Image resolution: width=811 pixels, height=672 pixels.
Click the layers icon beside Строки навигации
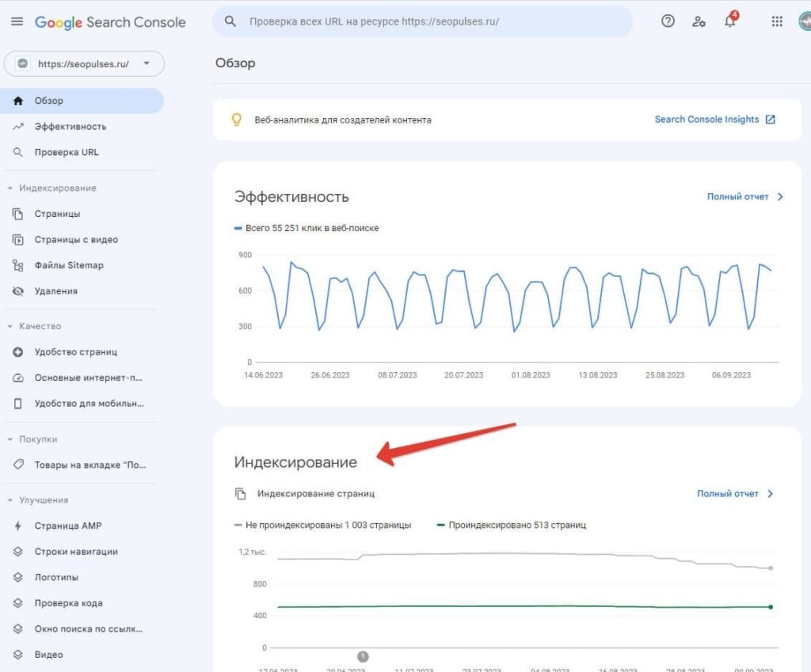[18, 551]
